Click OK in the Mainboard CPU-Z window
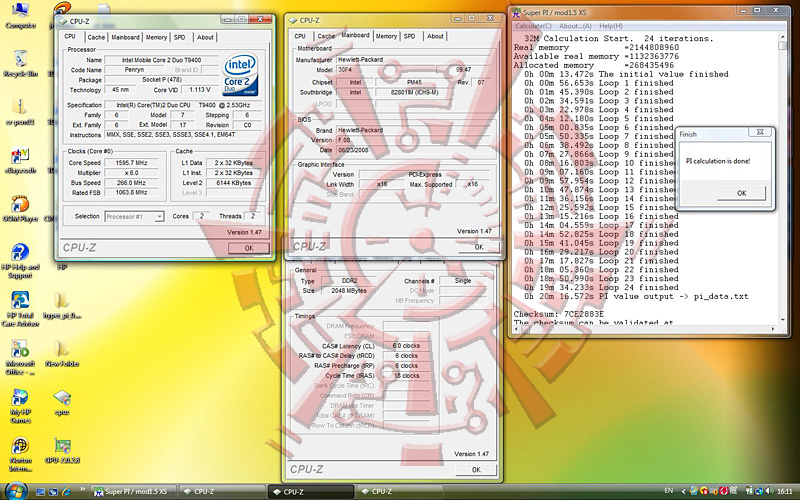 [479, 247]
